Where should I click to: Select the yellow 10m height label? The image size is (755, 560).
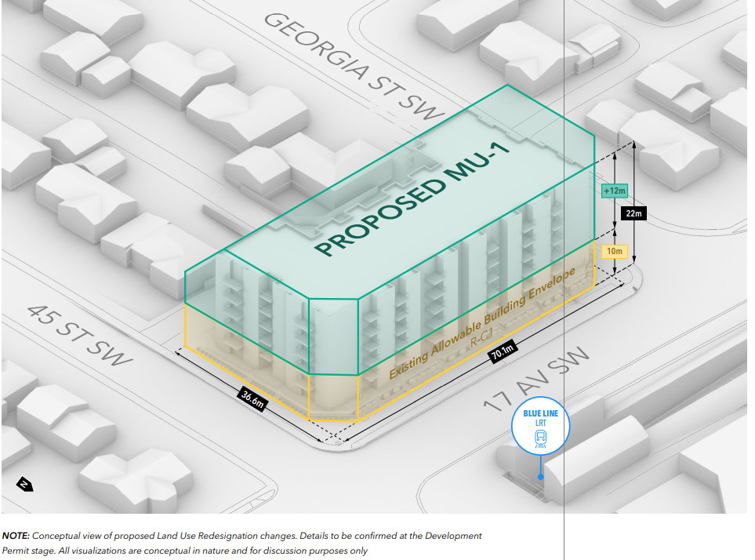(615, 251)
